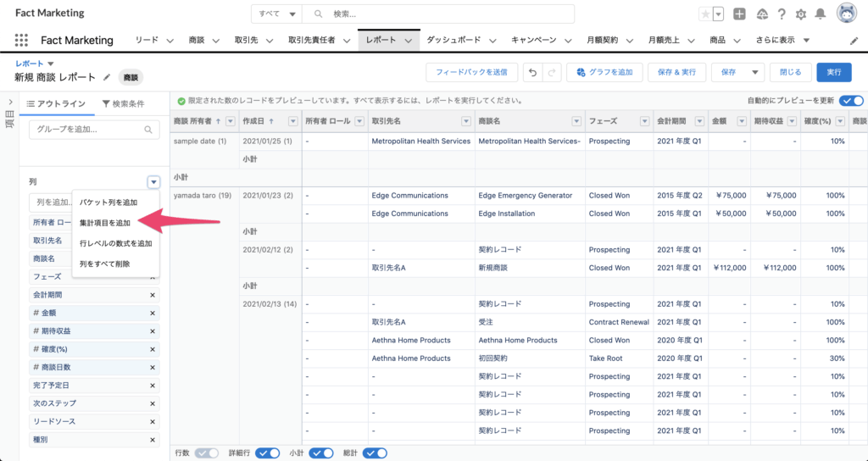Click the favorites star icon
The width and height of the screenshot is (868, 461).
click(x=705, y=14)
